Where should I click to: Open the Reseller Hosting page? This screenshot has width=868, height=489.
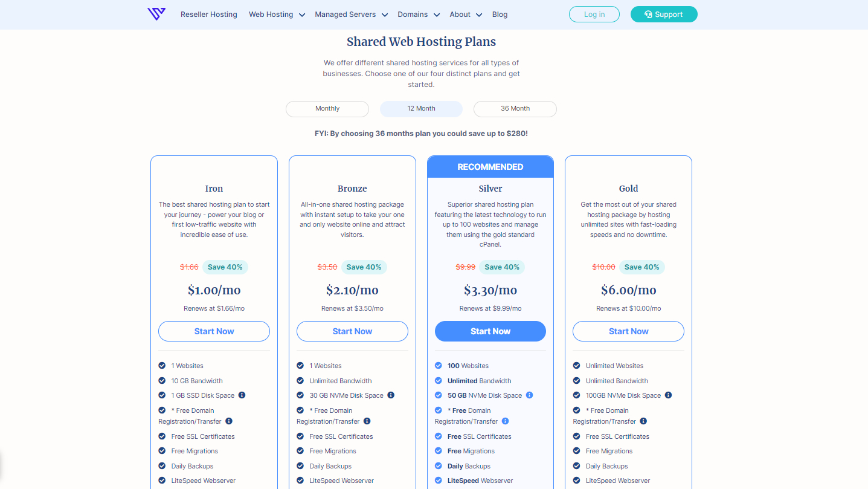[209, 15]
